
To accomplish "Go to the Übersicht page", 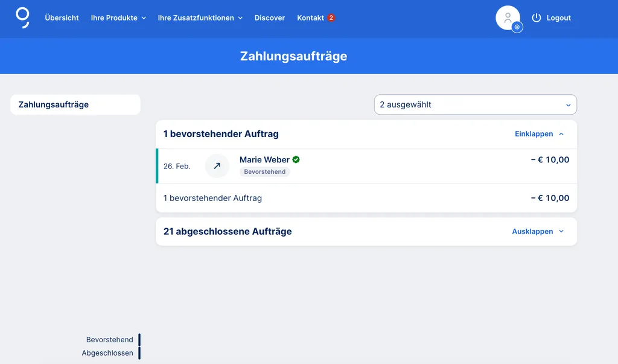I will click(x=62, y=18).
